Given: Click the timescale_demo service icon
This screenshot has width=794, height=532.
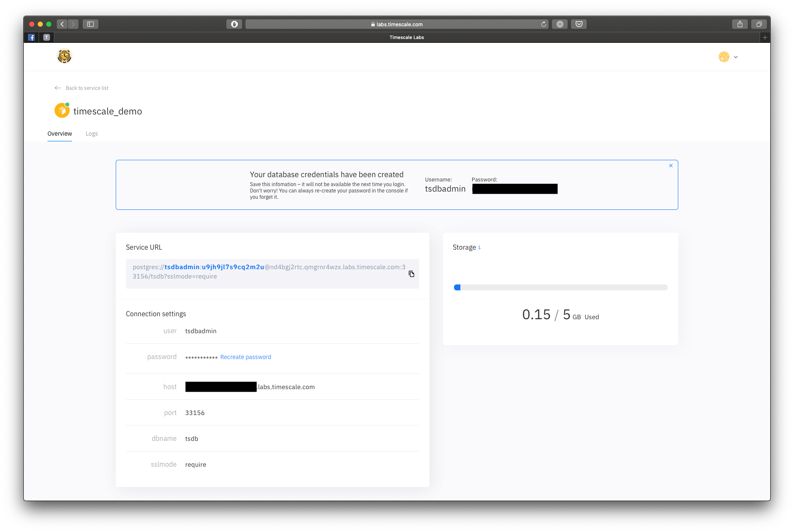Looking at the screenshot, I should pyautogui.click(x=62, y=110).
